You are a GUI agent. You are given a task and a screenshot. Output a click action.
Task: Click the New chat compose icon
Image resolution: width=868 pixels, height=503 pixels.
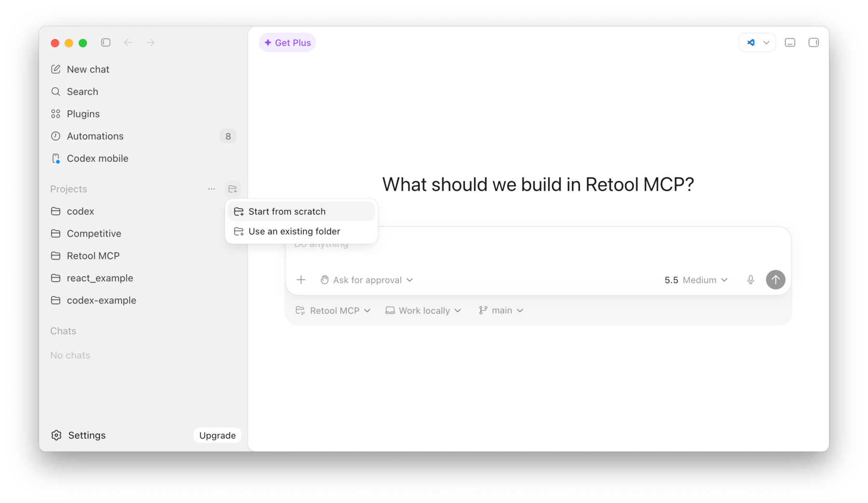[x=56, y=69]
